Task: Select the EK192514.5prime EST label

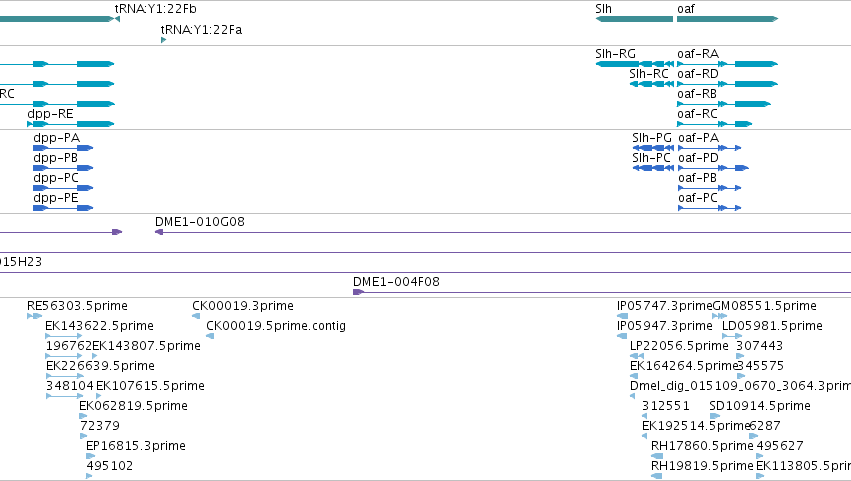Action: 696,427
